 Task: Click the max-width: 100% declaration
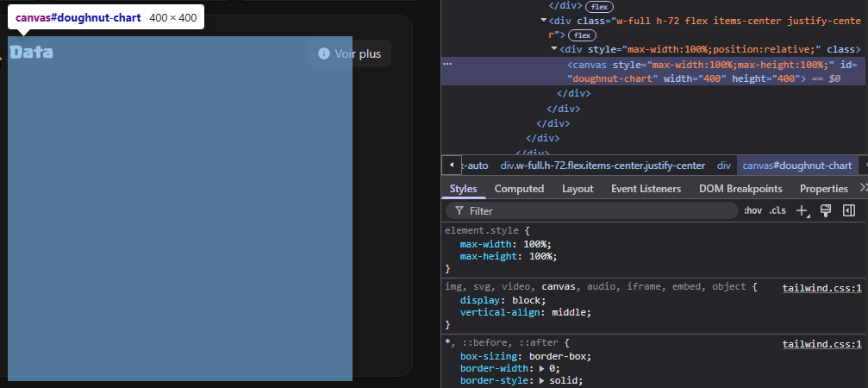point(506,244)
